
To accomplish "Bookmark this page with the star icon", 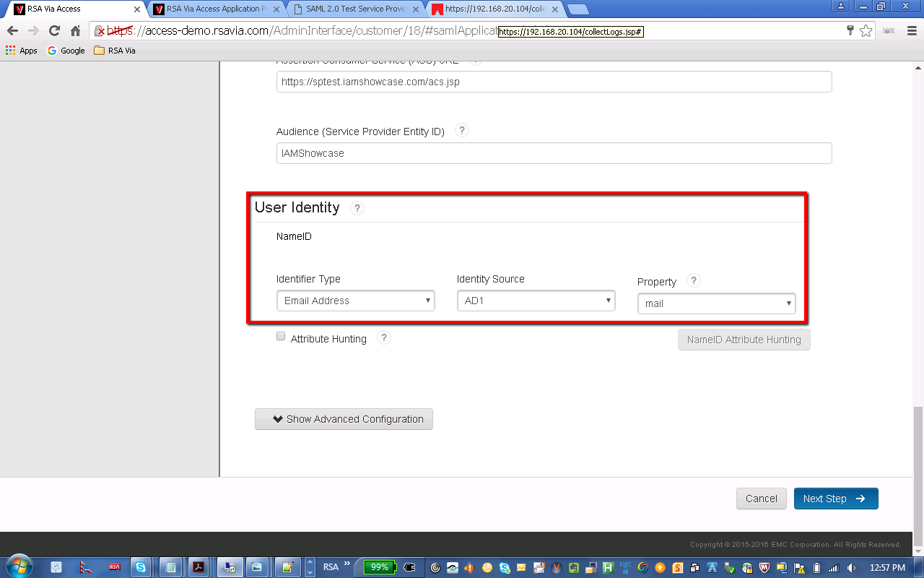I will pyautogui.click(x=866, y=31).
